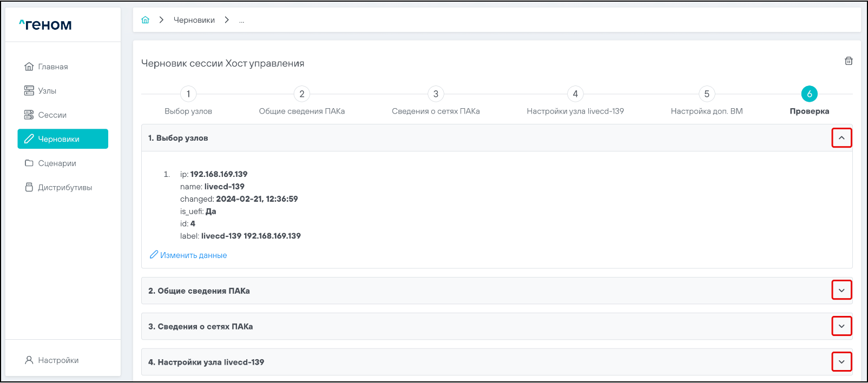Go to step 1 Выбор узлов

(188, 94)
